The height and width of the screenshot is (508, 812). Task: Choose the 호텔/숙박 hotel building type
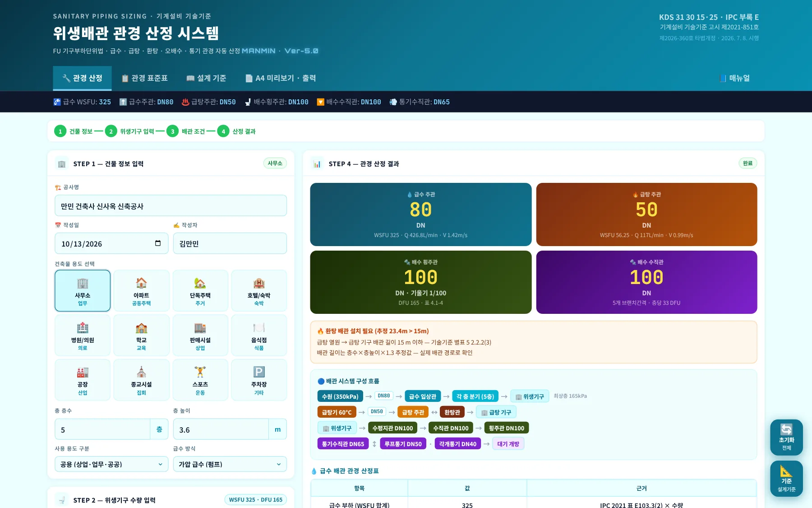[259, 291]
